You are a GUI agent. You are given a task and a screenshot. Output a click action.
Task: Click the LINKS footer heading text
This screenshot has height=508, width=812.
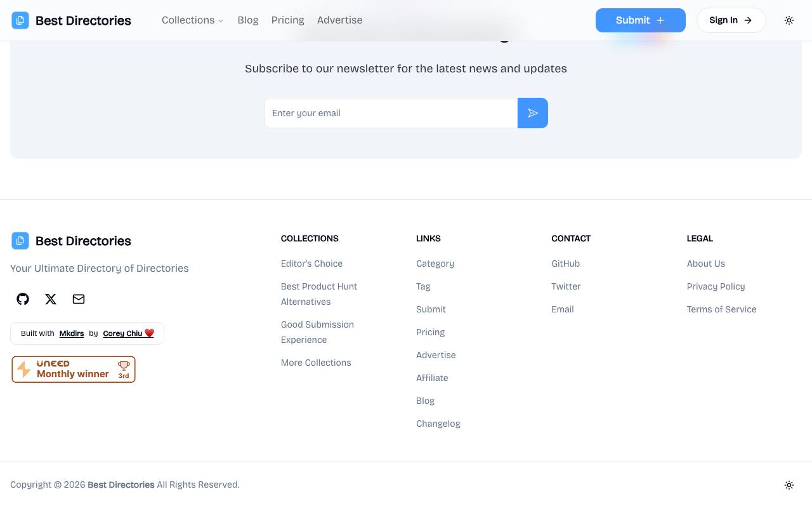click(x=428, y=239)
